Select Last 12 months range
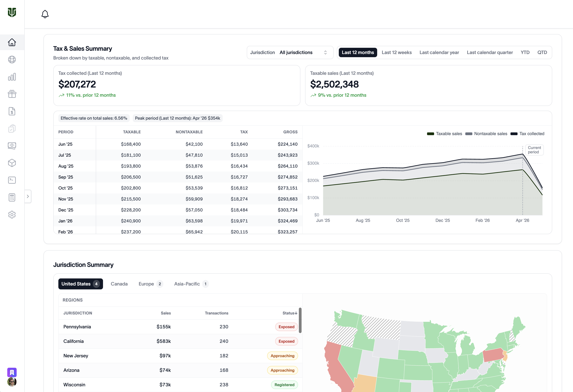This screenshot has height=392, width=573. [x=358, y=52]
